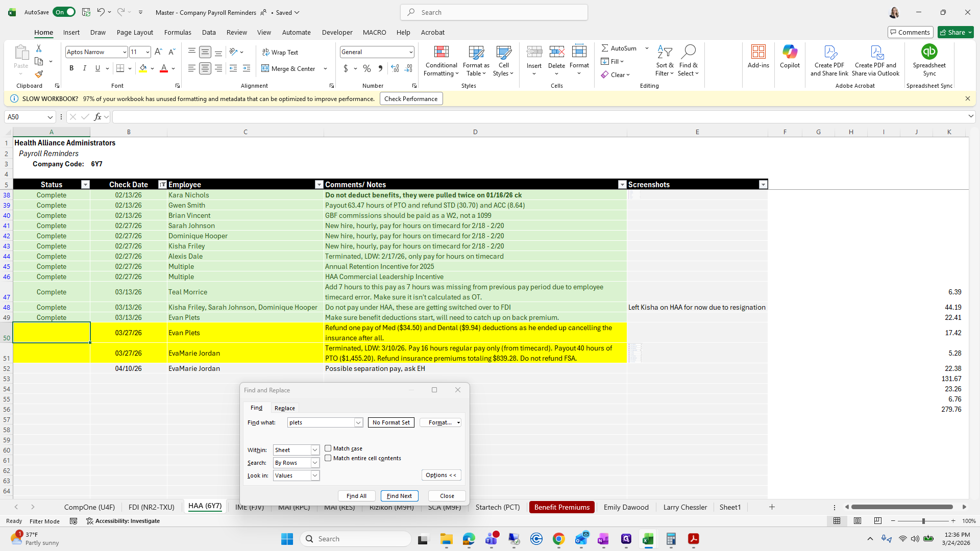Click into the Find what field
This screenshot has width=980, height=551.
click(321, 422)
